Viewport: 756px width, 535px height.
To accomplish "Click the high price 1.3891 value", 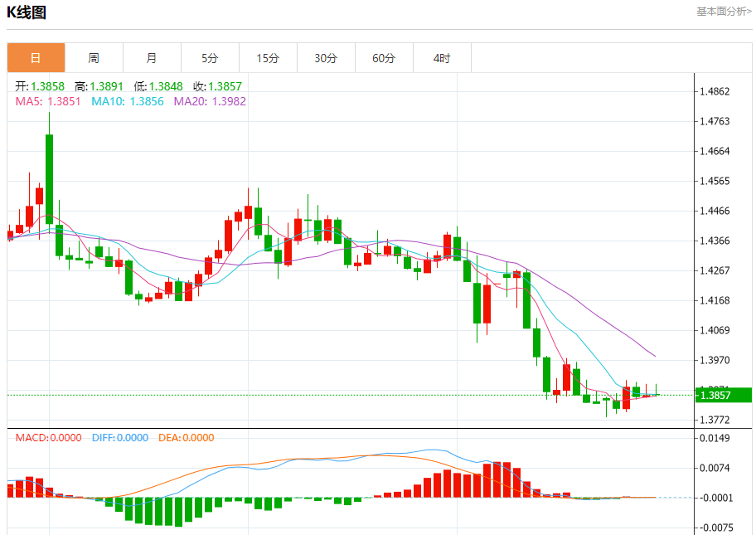I will [107, 86].
